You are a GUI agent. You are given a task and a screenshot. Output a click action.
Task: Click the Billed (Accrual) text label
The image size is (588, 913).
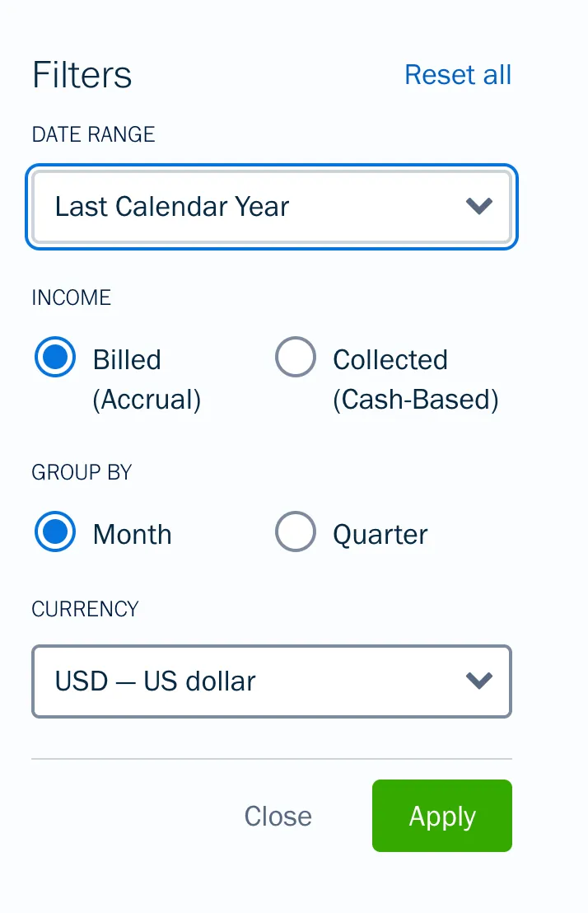pos(147,379)
